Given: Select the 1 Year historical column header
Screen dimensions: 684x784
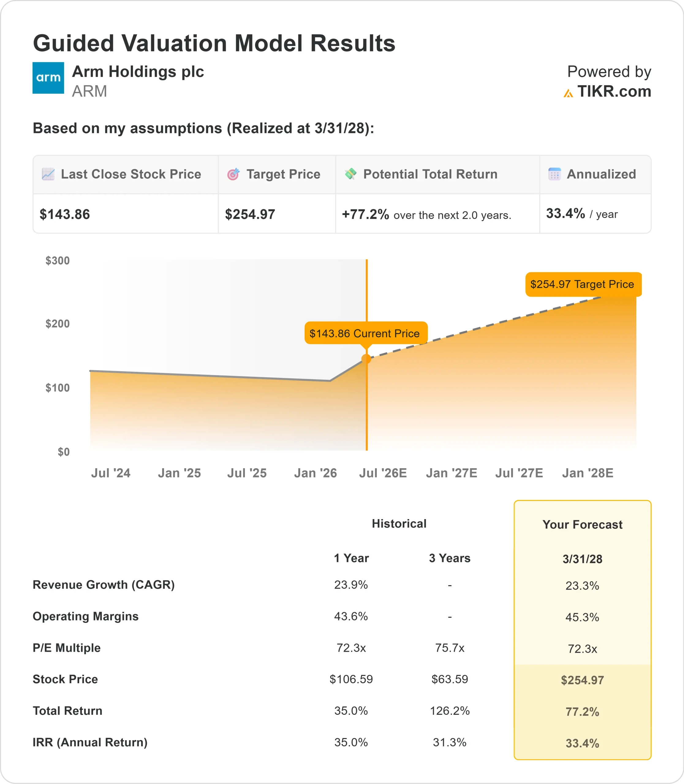Looking at the screenshot, I should [351, 558].
